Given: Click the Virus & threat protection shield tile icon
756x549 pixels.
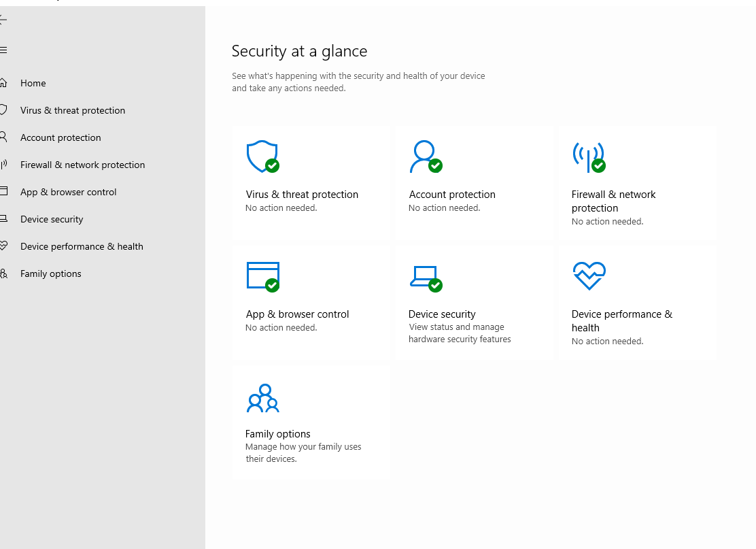Looking at the screenshot, I should coord(262,156).
